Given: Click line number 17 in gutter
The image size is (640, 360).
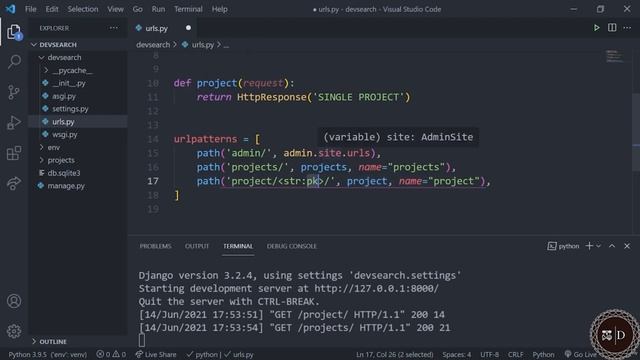Looking at the screenshot, I should [153, 181].
